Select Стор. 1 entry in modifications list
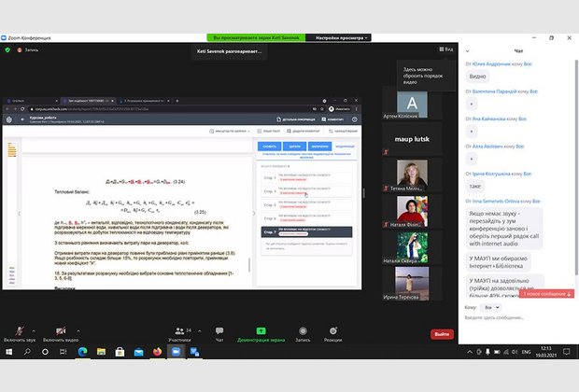This screenshot has height=392, width=579. 306,177
